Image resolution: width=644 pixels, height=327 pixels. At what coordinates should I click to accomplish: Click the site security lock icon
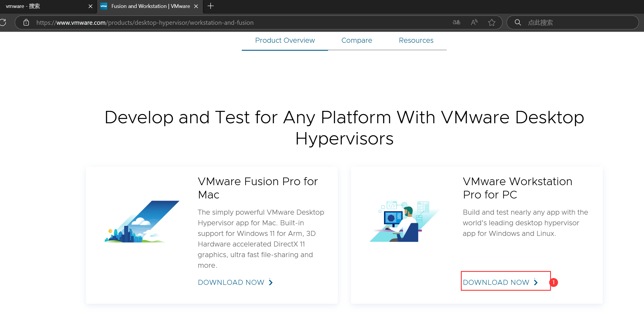pyautogui.click(x=26, y=23)
